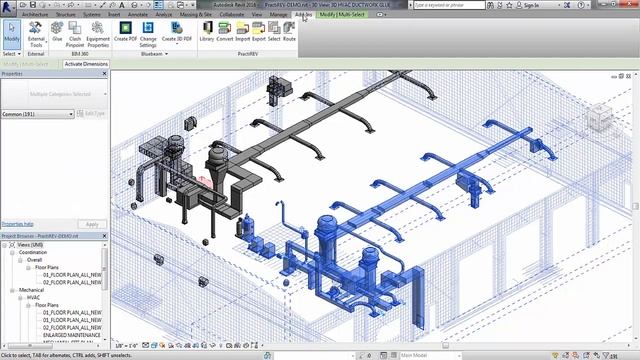Screen dimensions: 640x360
Task: Click the PractiREV Convert tool
Action: pyautogui.click(x=224, y=32)
